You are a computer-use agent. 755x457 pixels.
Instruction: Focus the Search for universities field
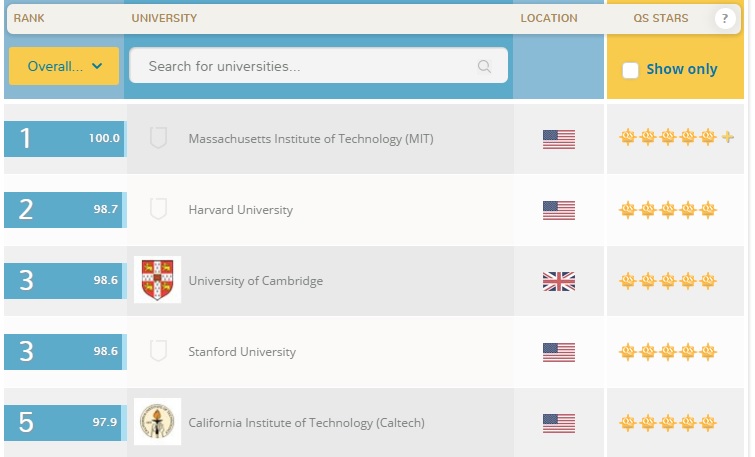tap(318, 65)
